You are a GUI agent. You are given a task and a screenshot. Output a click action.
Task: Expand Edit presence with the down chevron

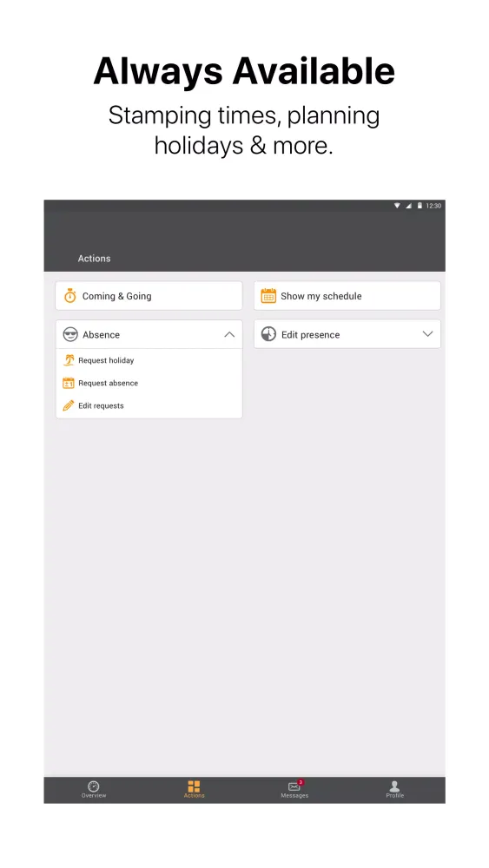[427, 334]
